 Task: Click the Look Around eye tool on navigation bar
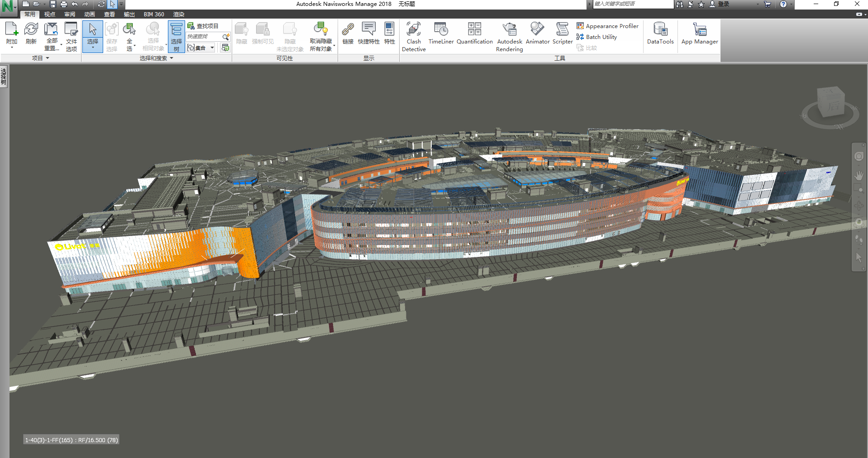click(x=858, y=223)
